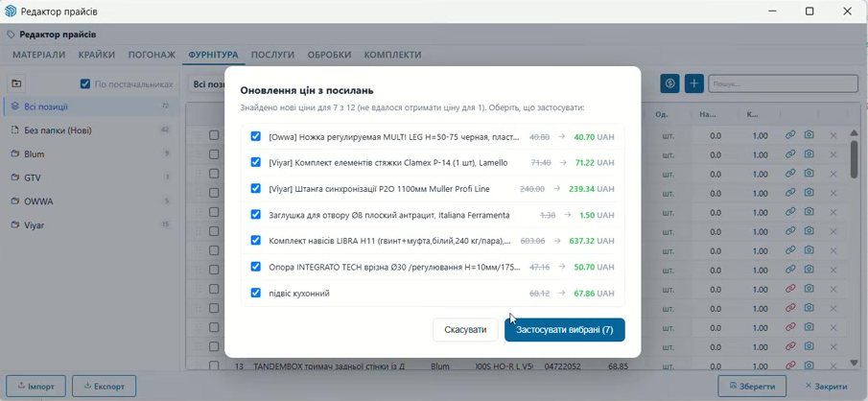The image size is (868, 401).
Task: Uncheck the Штанга синхронізації P2O 1100мм item
Action: 255,188
